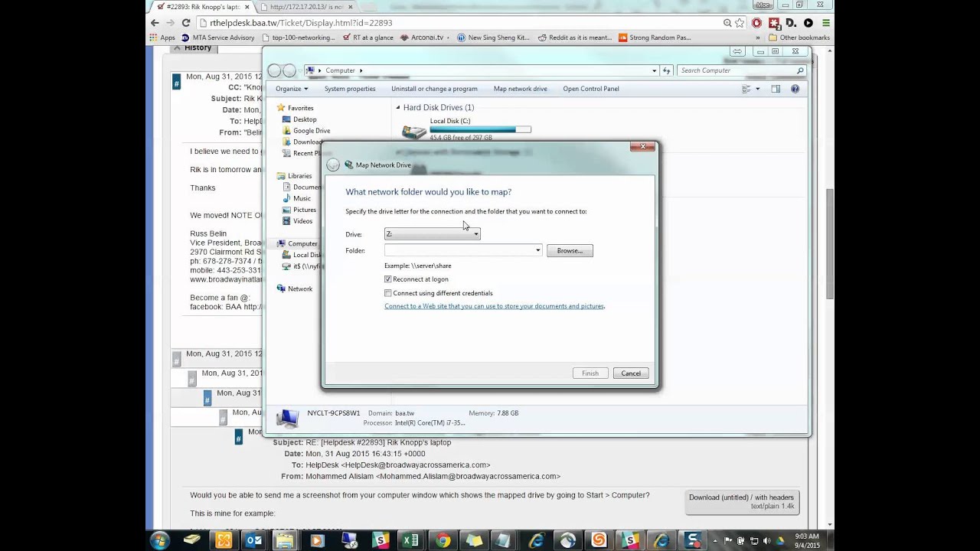
Task: Select Network in navigation pane
Action: 295,289
